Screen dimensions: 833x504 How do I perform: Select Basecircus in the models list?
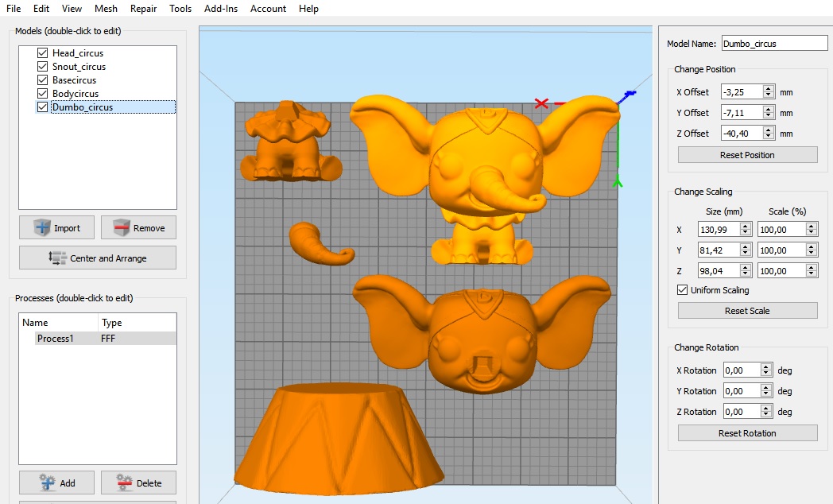click(x=74, y=80)
